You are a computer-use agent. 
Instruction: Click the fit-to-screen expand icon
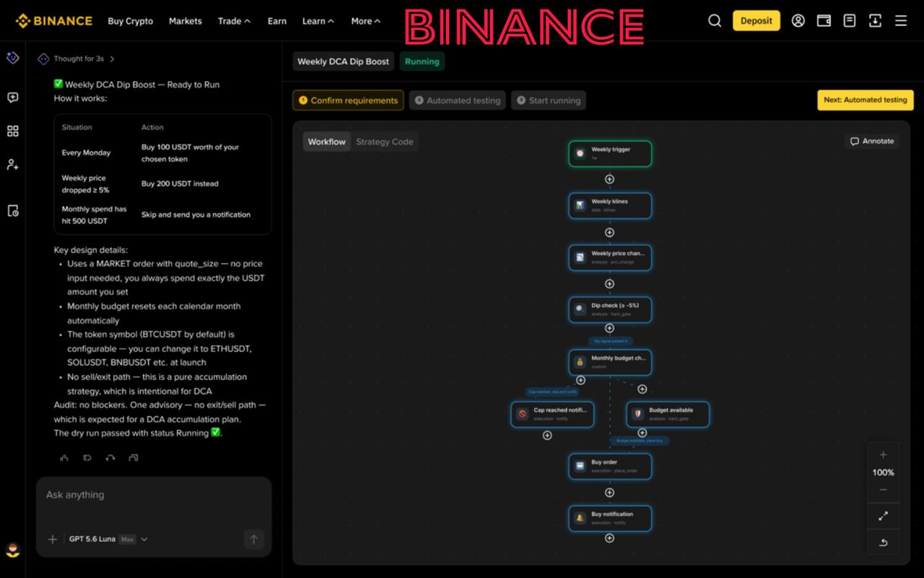883,516
